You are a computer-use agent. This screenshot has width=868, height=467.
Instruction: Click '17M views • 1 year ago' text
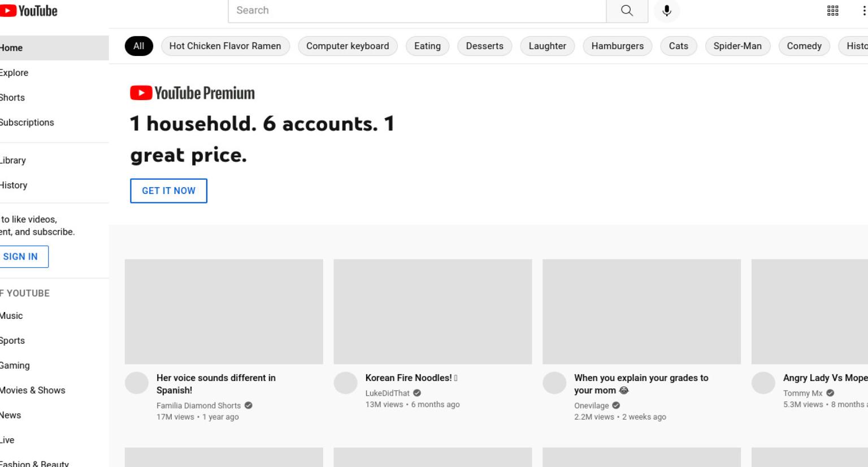[x=198, y=417]
